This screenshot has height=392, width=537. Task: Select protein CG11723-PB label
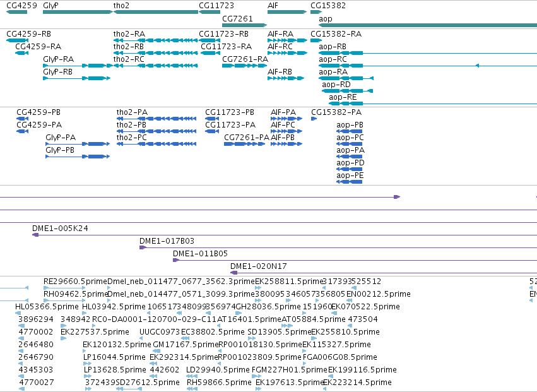pyautogui.click(x=230, y=112)
